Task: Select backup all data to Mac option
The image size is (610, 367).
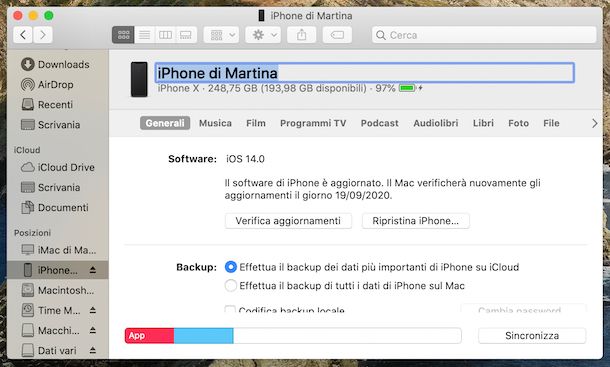Action: 231,286
